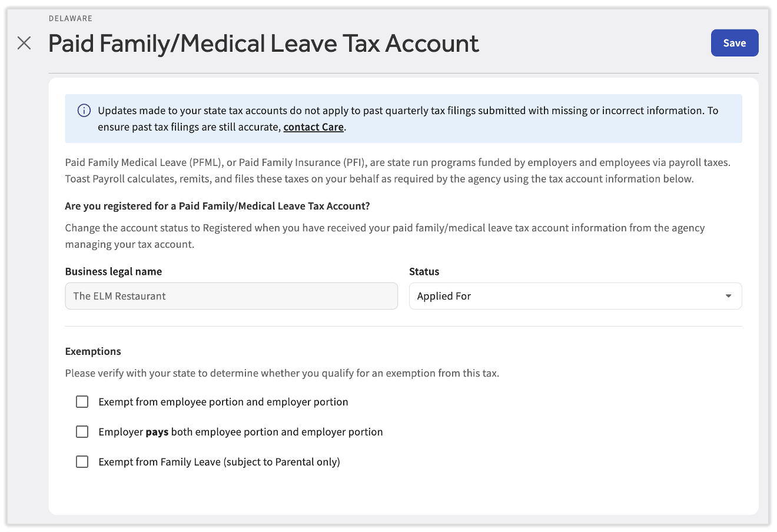This screenshot has height=532, width=777.
Task: Close the tax account form with X icon
Action: click(24, 43)
